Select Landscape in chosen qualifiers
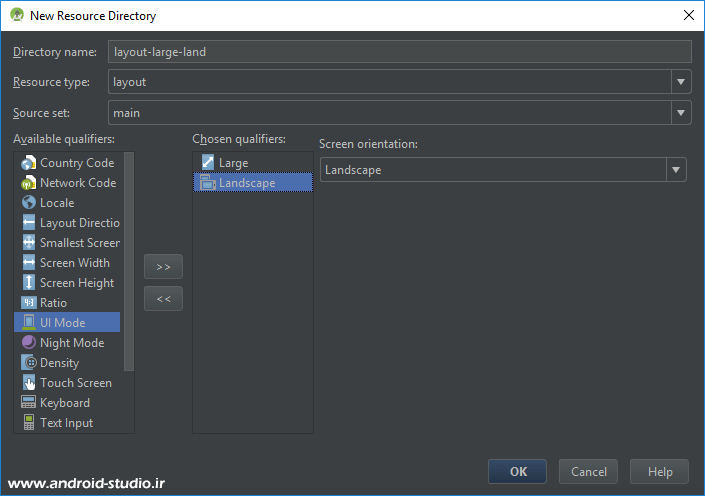The width and height of the screenshot is (705, 496). click(x=246, y=183)
